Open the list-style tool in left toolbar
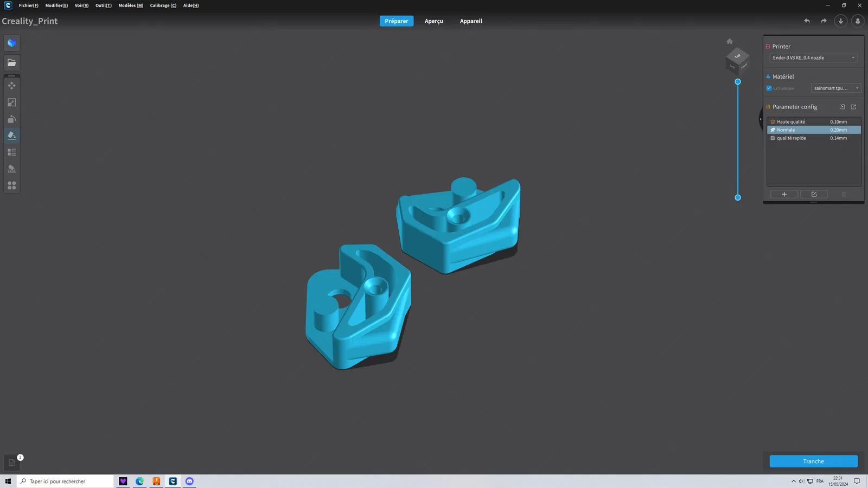The width and height of the screenshot is (868, 488). point(11,152)
